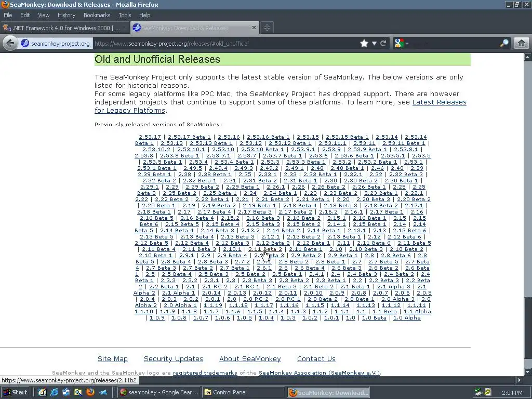Launch Internet Explorer from the quick launch bar

click(54, 392)
